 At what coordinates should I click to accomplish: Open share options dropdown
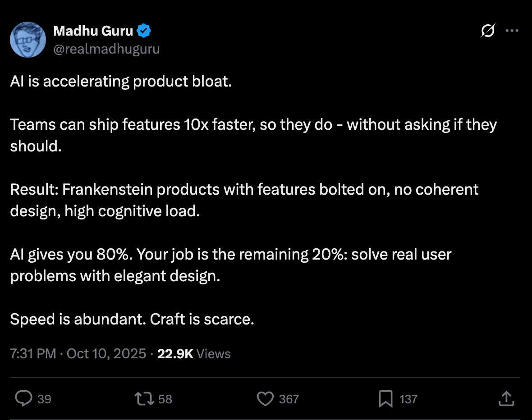(506, 398)
